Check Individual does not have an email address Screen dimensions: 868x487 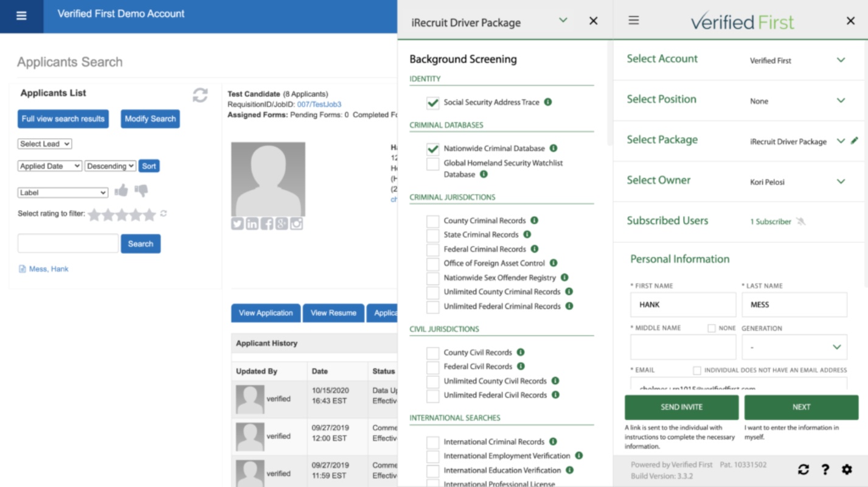tap(697, 370)
